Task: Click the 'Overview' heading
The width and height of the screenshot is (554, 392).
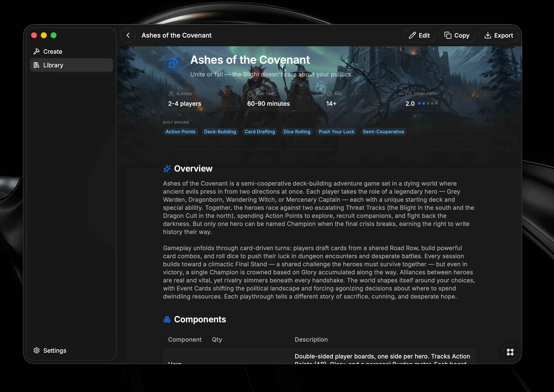Action: tap(193, 169)
